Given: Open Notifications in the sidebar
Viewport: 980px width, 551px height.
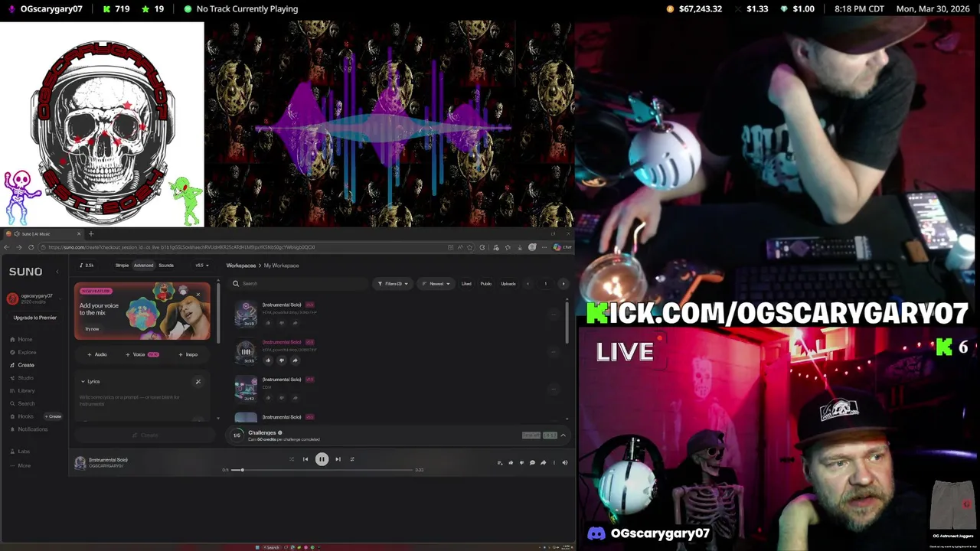Looking at the screenshot, I should tap(28, 429).
